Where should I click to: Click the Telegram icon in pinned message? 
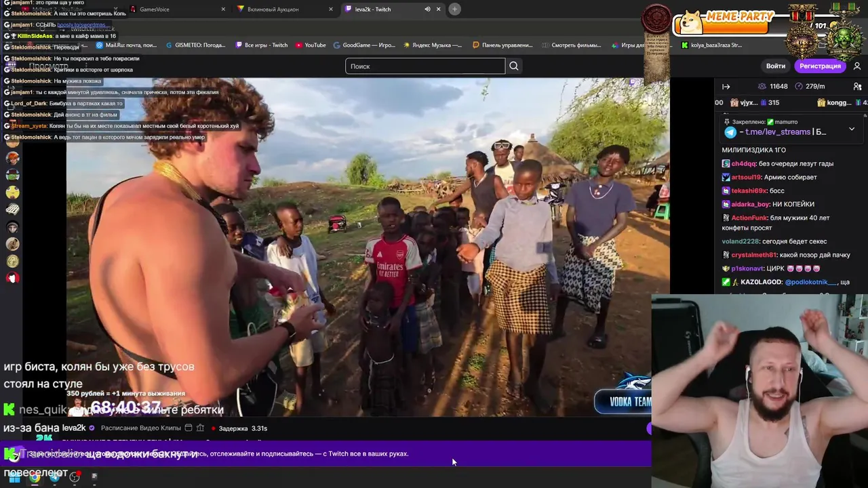[730, 132]
